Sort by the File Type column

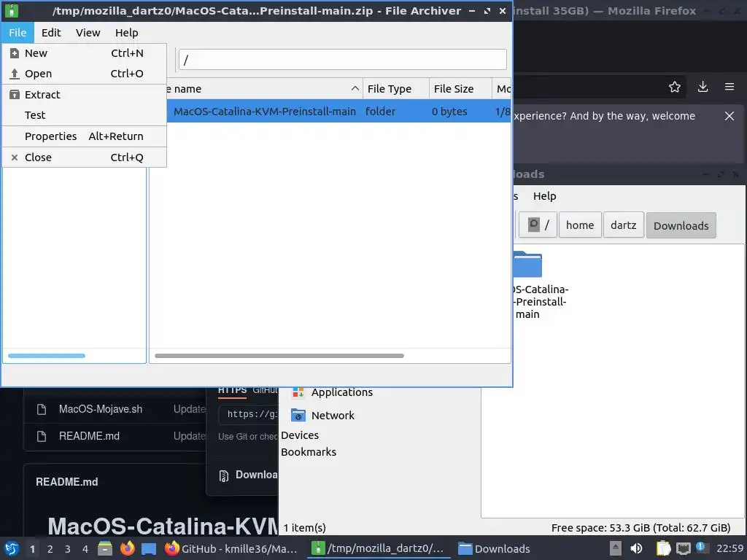point(396,89)
